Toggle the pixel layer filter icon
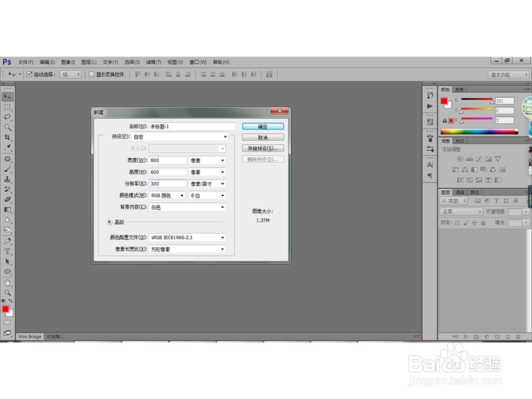Screen dimensions: 532x399 (x=477, y=201)
